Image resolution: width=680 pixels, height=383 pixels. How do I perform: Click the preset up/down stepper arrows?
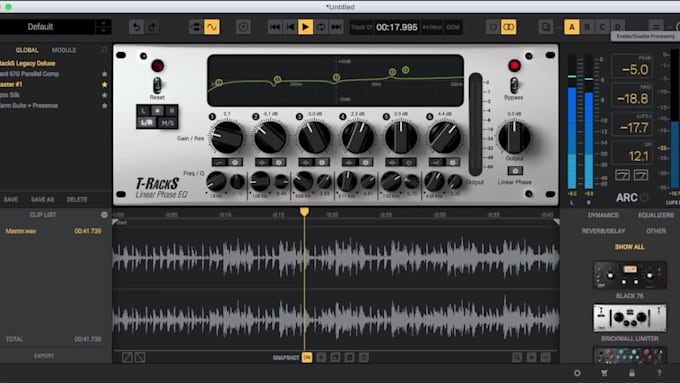[103, 27]
